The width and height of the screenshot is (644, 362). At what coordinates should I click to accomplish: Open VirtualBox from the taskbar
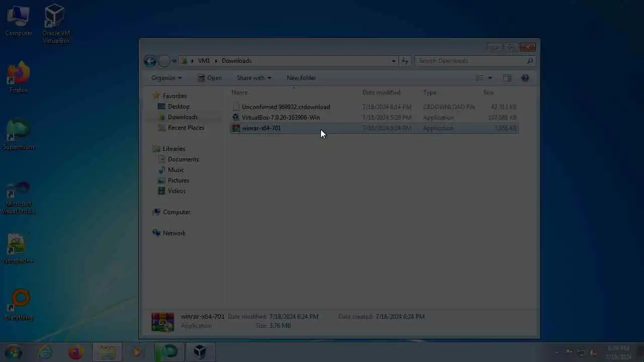click(x=200, y=352)
